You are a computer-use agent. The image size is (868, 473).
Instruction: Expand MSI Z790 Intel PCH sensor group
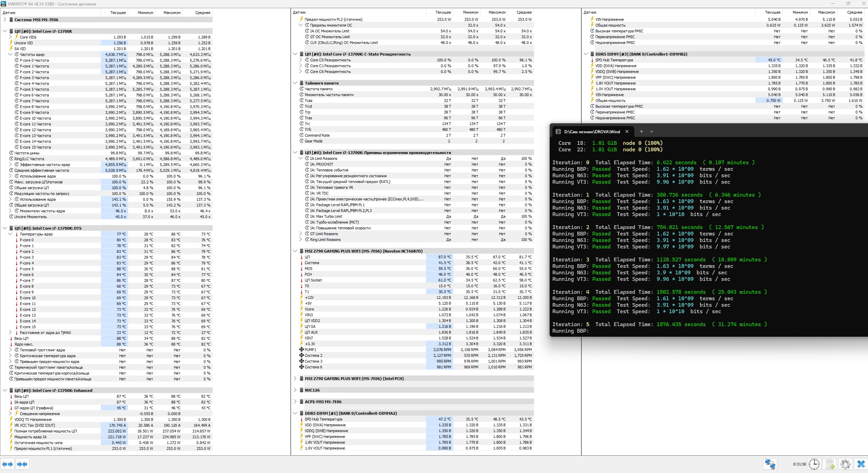pos(295,379)
